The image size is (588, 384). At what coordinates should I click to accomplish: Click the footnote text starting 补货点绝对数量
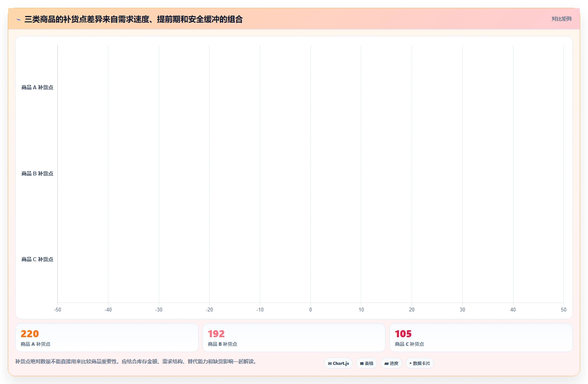[137, 361]
